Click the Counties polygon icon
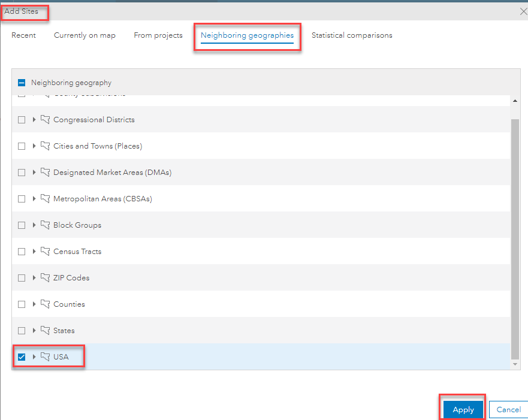The image size is (528, 420). [45, 304]
